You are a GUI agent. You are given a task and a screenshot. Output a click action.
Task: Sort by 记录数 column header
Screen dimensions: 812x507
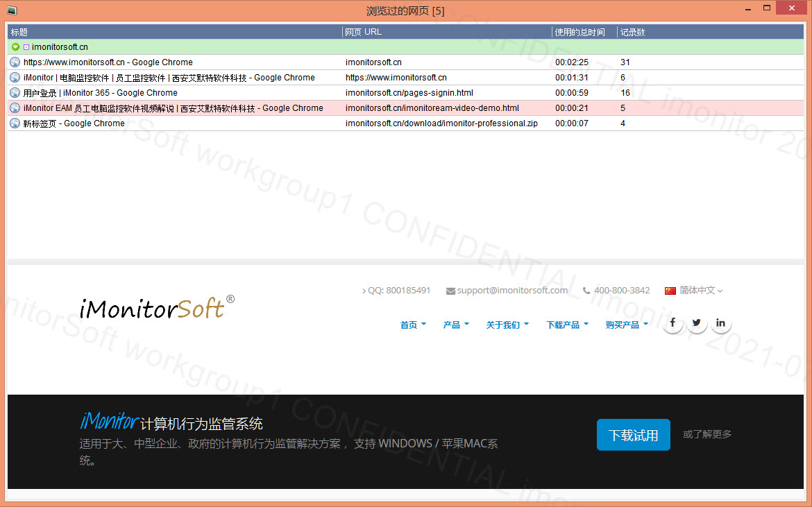point(710,32)
